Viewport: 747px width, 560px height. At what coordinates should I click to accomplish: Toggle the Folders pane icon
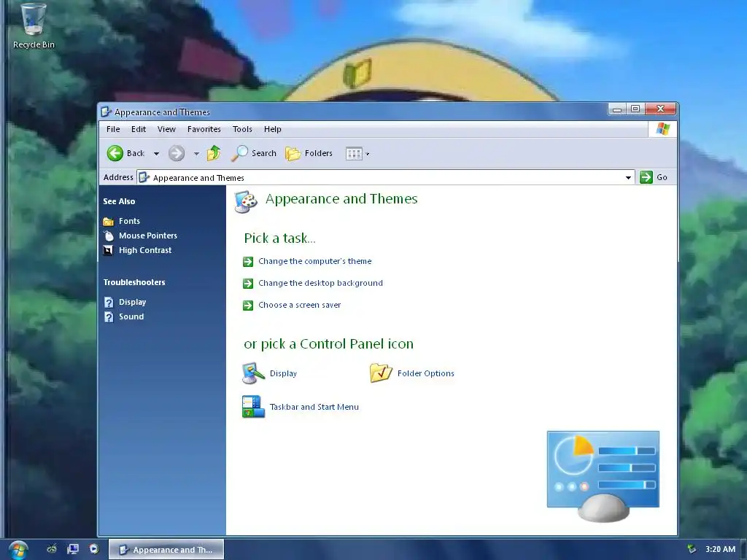pos(293,153)
